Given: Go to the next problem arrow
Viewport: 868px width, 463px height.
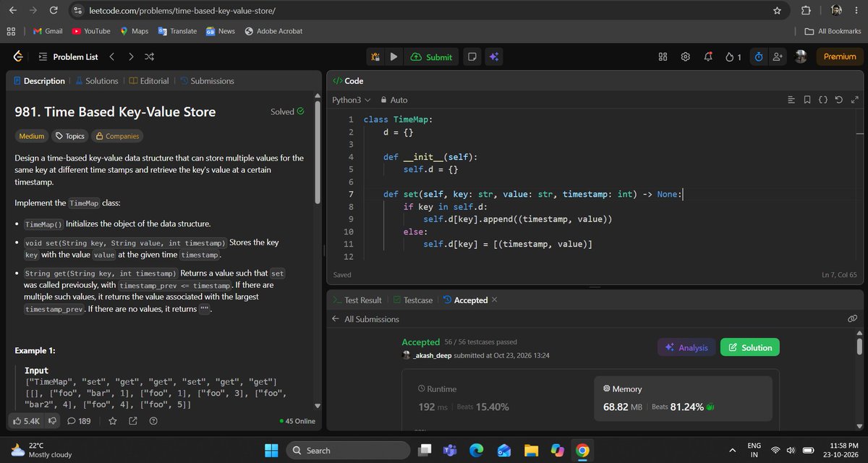Looking at the screenshot, I should tap(130, 56).
